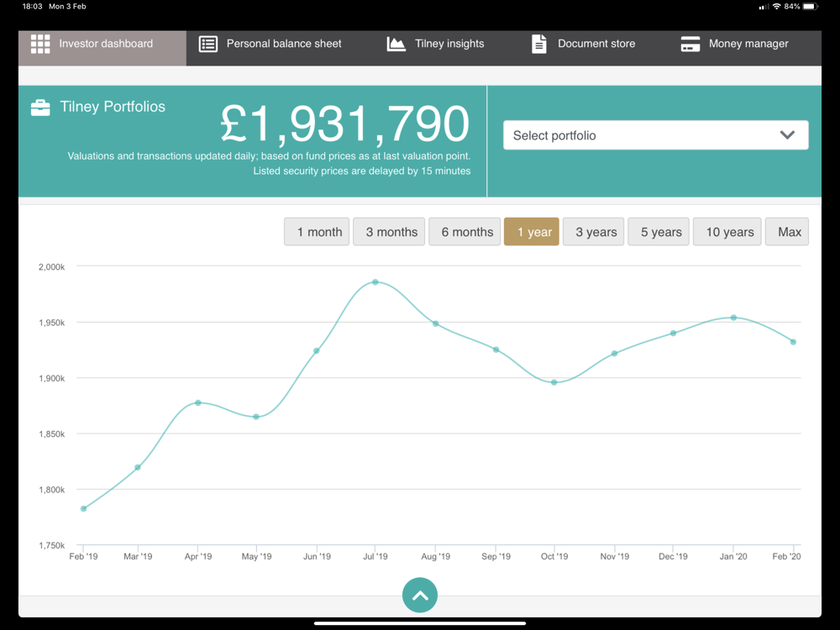Click the Money manager card icon
The height and width of the screenshot is (630, 840).
tap(690, 44)
